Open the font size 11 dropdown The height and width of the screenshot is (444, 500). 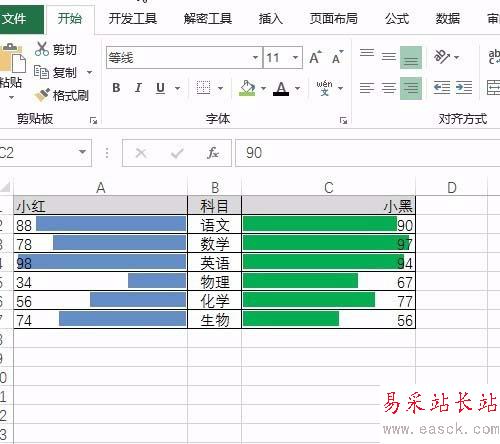coord(295,57)
